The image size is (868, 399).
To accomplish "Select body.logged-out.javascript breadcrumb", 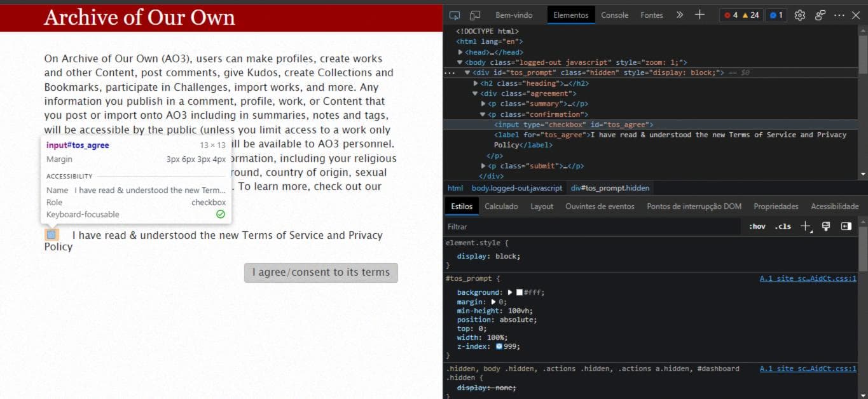I will [x=517, y=188].
